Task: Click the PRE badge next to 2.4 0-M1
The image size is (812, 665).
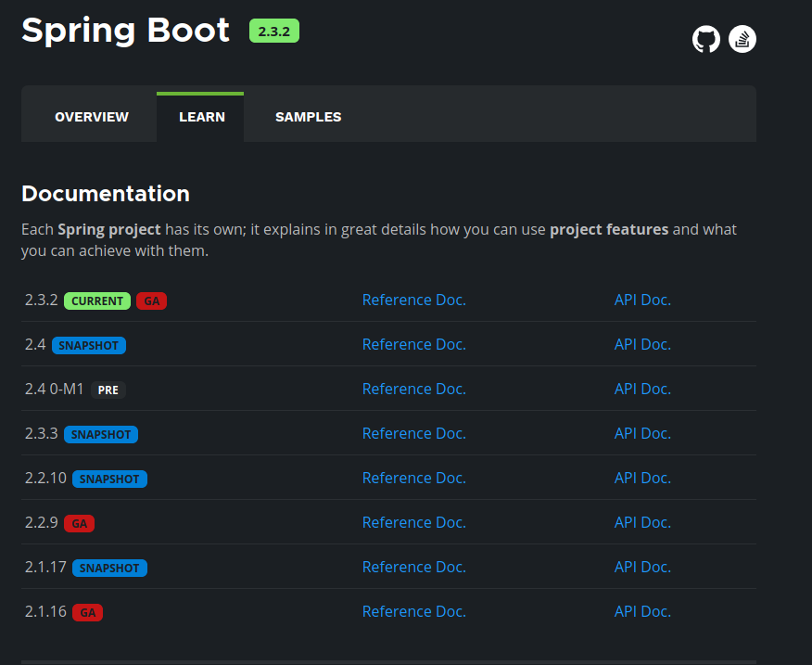Action: point(108,390)
